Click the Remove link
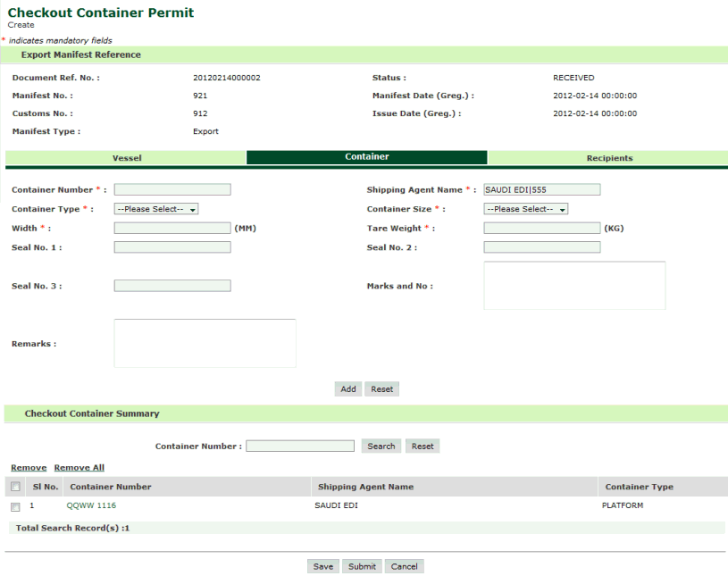The height and width of the screenshot is (576, 728). tap(29, 468)
